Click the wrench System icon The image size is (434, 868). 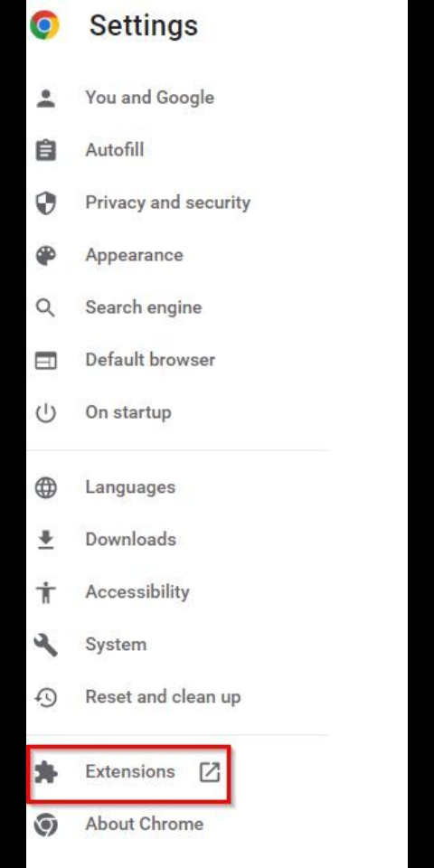[45, 645]
